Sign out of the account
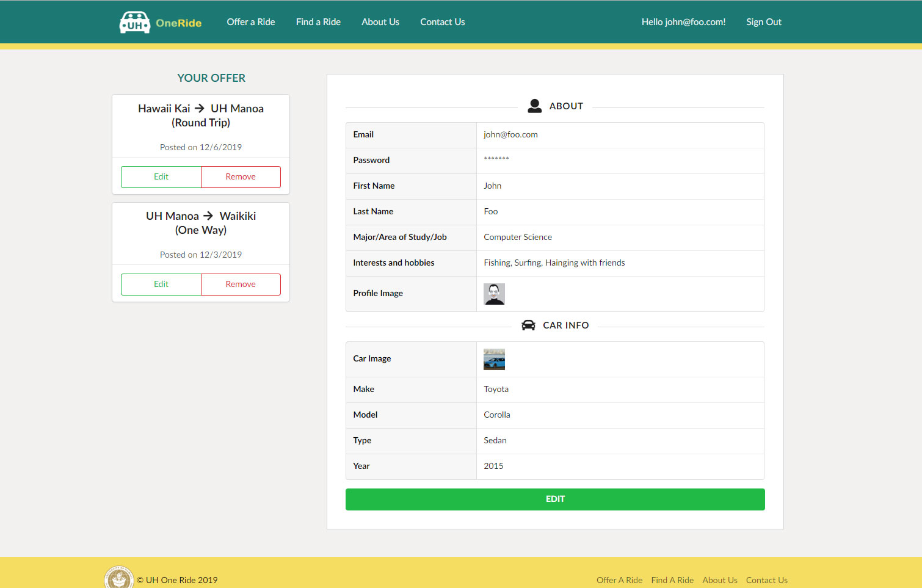922x588 pixels. (x=763, y=21)
